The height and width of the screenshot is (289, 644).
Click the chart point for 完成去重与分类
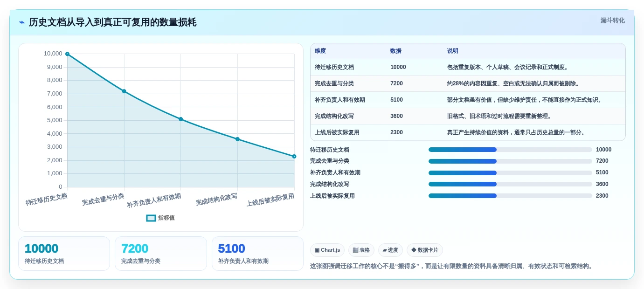124,91
